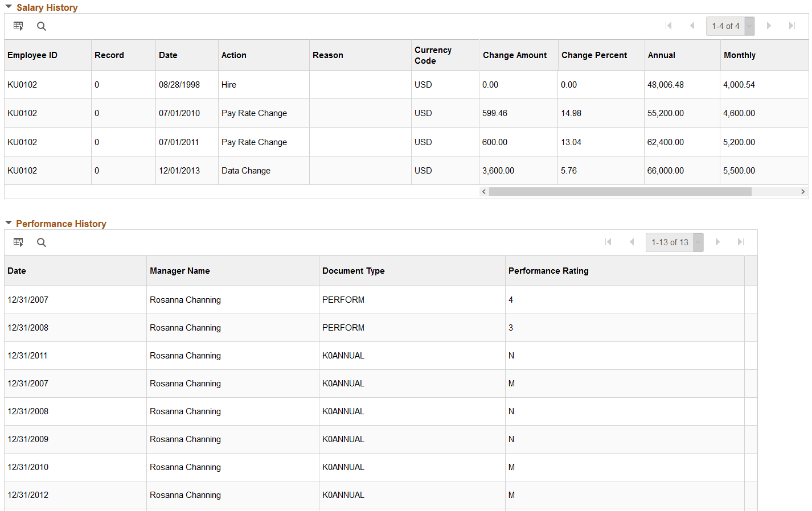Sort by the Date column header
Viewport: 812px width, 511px height.
point(168,55)
